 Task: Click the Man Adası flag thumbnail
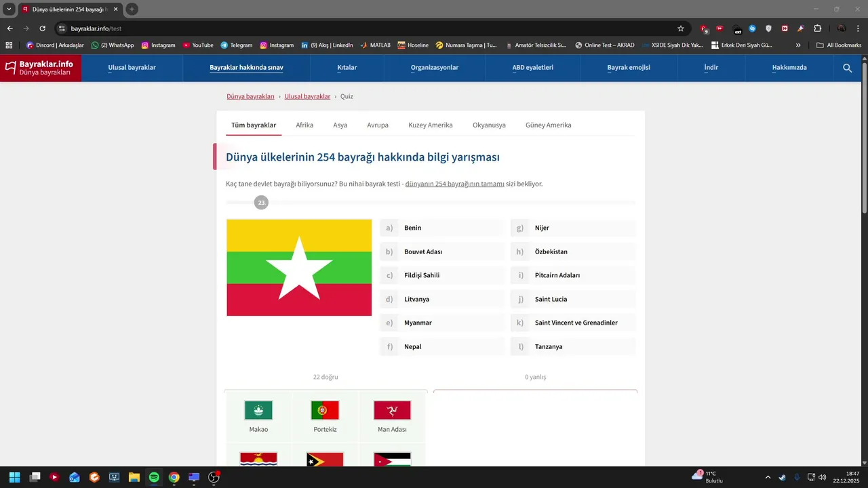[x=392, y=410]
